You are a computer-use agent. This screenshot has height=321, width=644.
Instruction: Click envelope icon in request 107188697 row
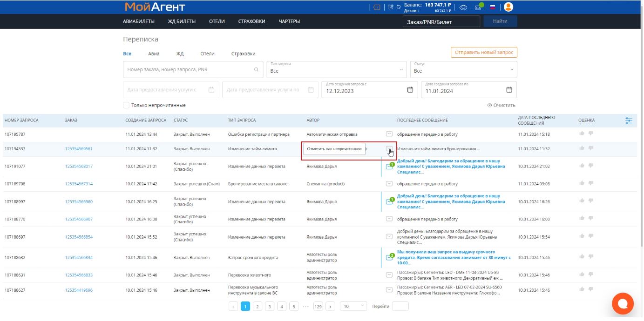(x=389, y=237)
